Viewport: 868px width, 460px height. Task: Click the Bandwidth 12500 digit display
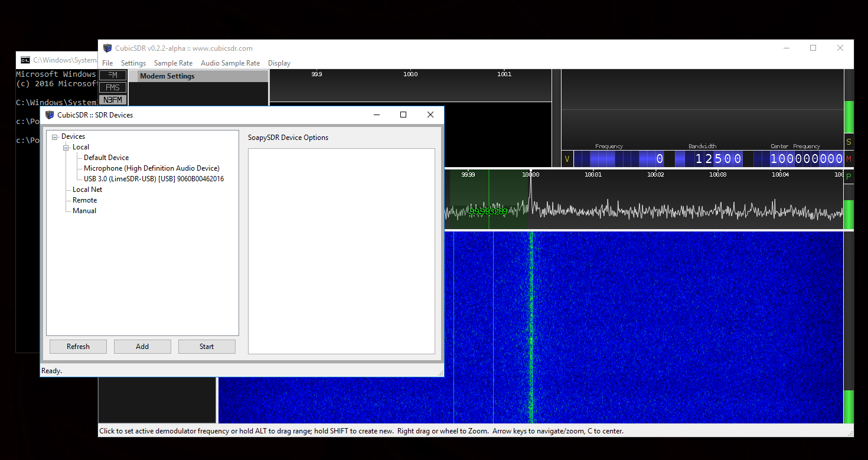coord(709,159)
